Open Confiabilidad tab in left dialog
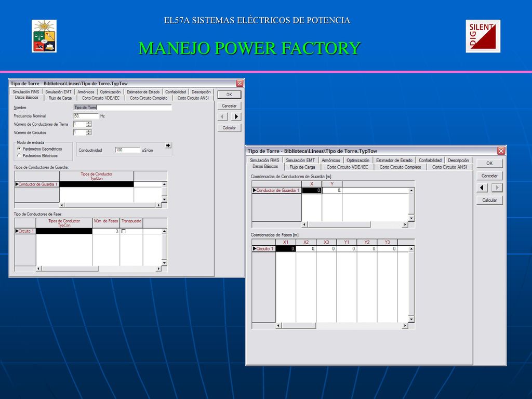The image size is (532, 399). tap(176, 92)
